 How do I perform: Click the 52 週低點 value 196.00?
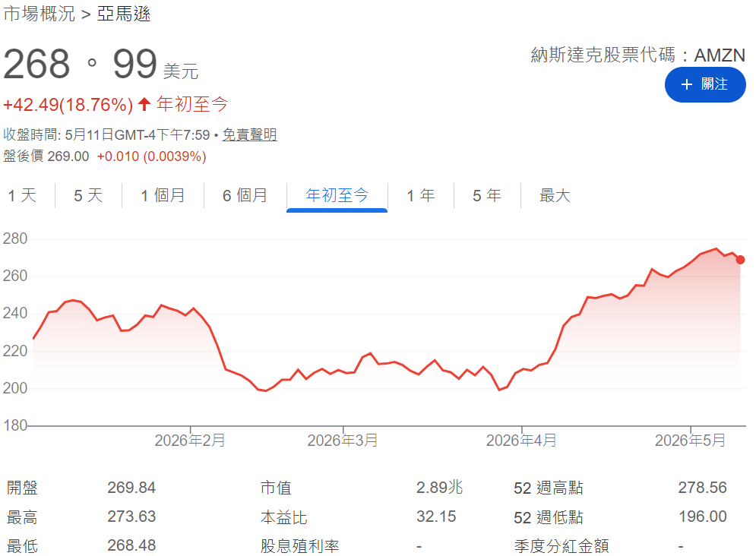pos(703,517)
